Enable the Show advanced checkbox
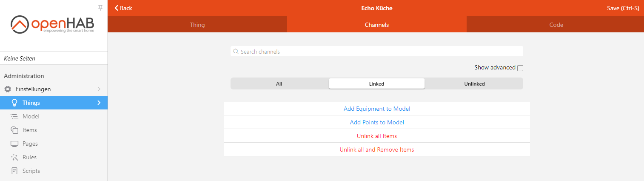The image size is (644, 181). (x=520, y=68)
